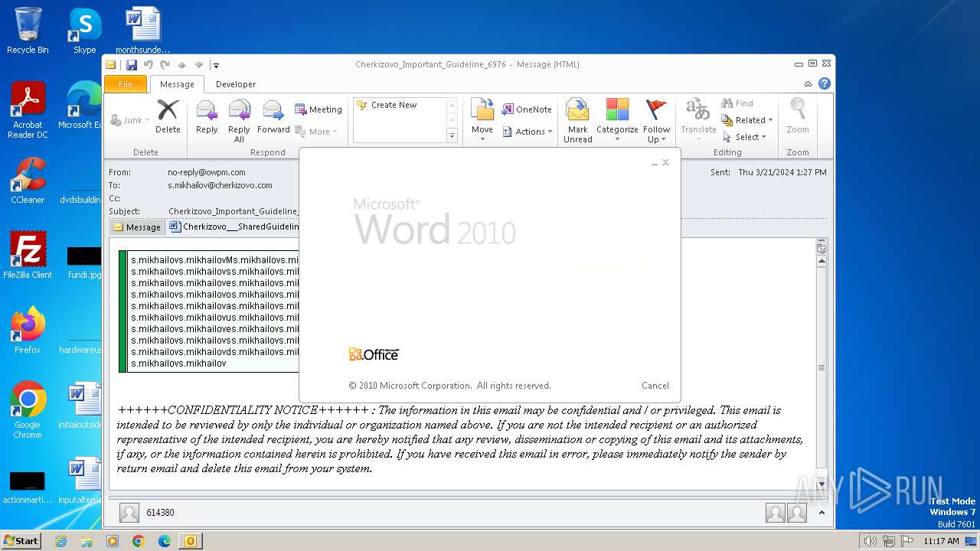The width and height of the screenshot is (980, 551).
Task: Click Find in Editing group
Action: (x=737, y=103)
